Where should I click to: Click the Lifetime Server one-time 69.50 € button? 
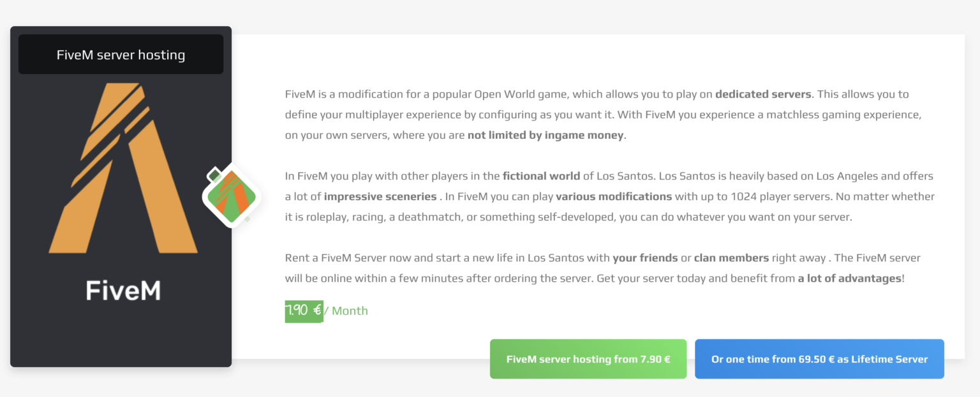pyautogui.click(x=819, y=359)
